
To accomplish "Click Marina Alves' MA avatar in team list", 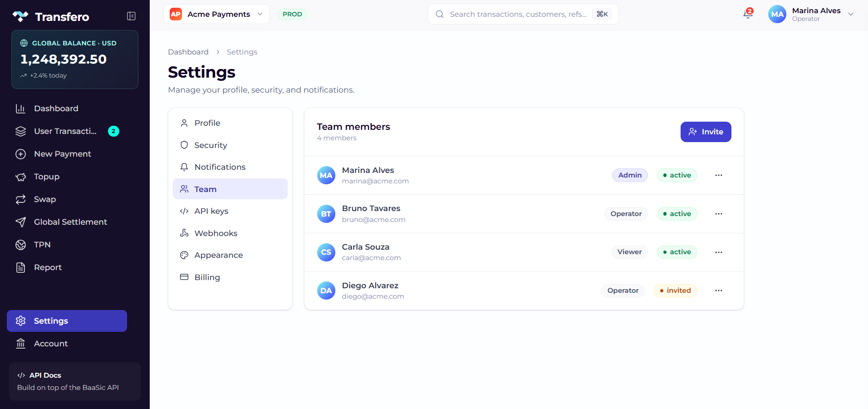I will (326, 175).
